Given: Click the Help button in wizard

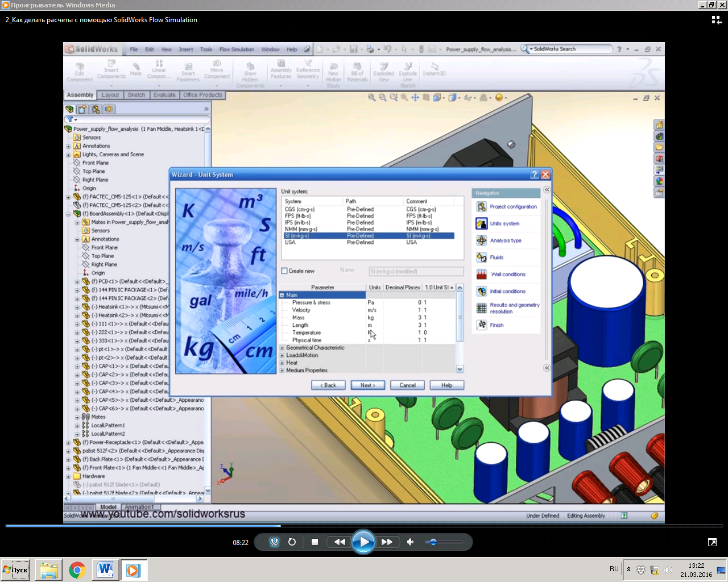Looking at the screenshot, I should pyautogui.click(x=447, y=385).
